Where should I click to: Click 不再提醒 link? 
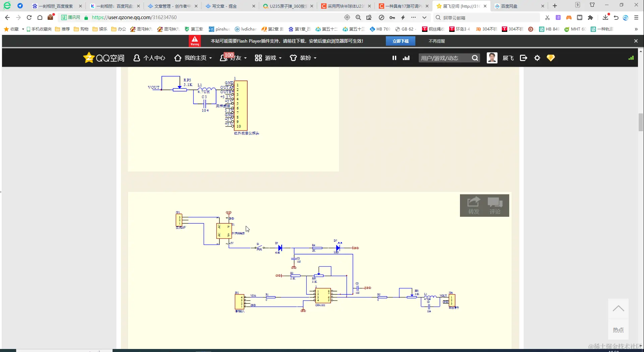pyautogui.click(x=436, y=41)
